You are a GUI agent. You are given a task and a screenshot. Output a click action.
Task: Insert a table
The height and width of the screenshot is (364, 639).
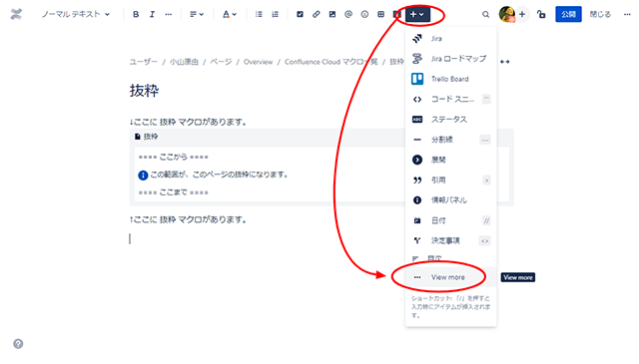380,14
